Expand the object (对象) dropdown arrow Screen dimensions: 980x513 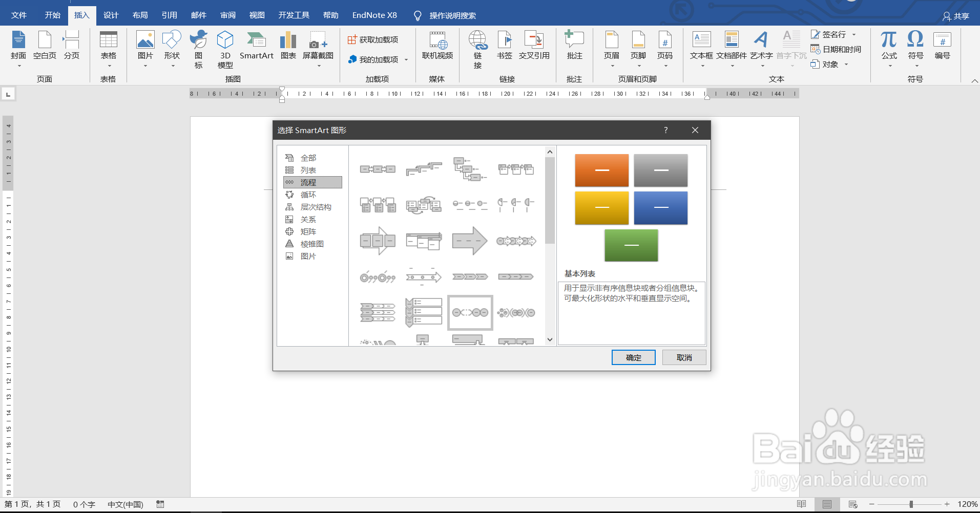tap(846, 64)
